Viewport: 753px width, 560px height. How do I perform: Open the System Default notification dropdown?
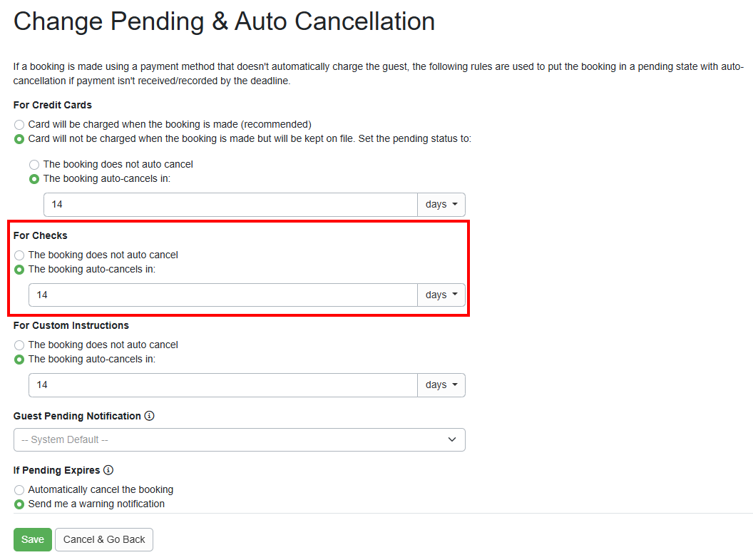[x=239, y=439]
